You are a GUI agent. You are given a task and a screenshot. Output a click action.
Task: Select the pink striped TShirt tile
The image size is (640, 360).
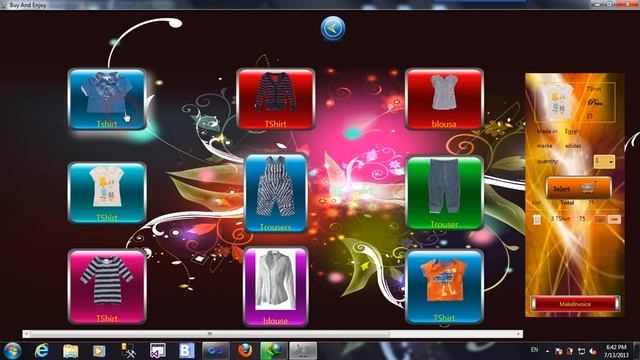pos(107,287)
